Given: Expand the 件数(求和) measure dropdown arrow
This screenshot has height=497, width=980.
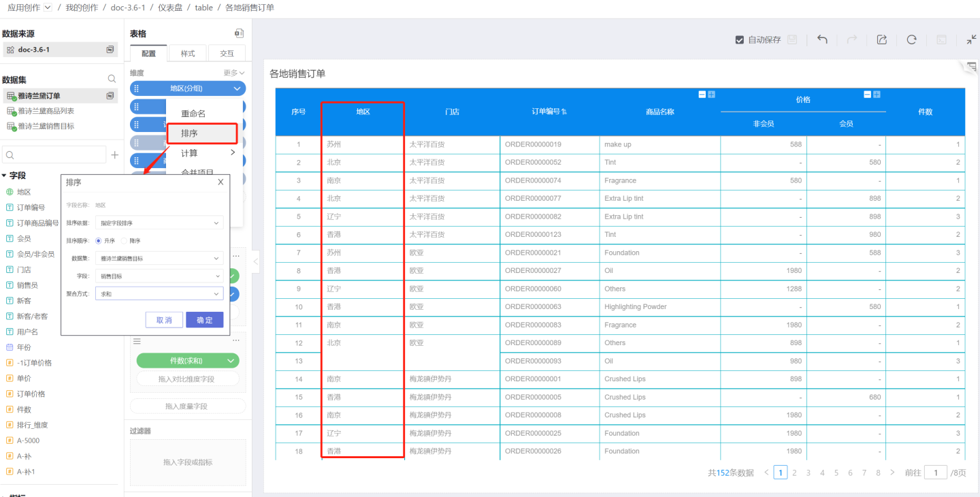Looking at the screenshot, I should tap(231, 361).
